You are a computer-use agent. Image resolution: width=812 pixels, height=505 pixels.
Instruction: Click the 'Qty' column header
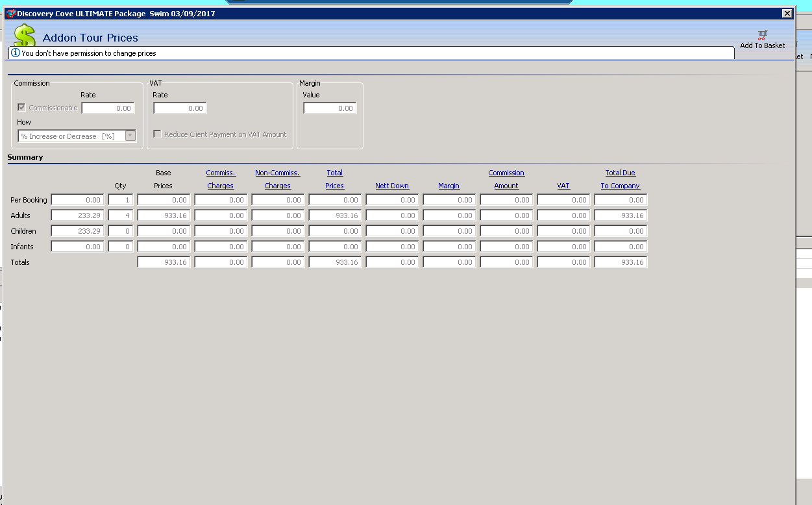120,186
